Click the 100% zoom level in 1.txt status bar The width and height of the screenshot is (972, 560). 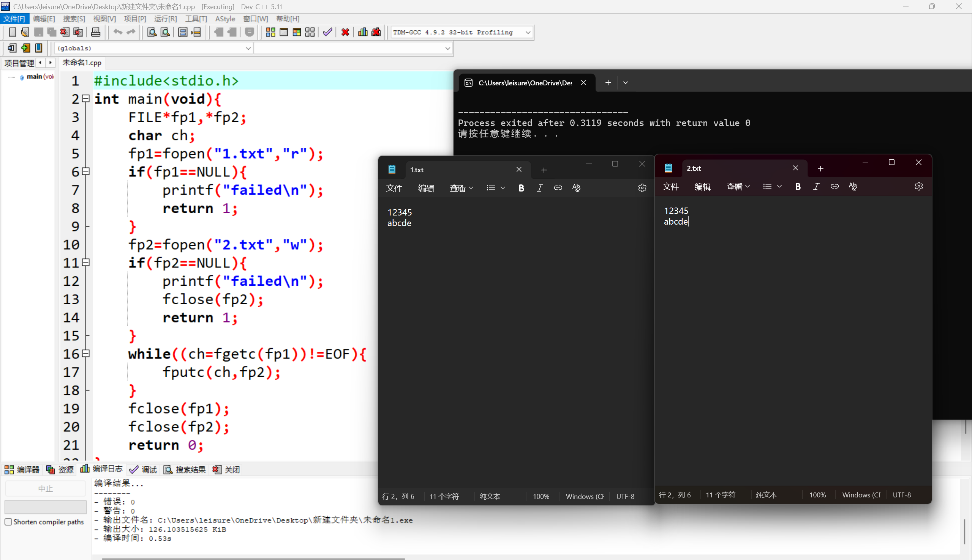(541, 497)
